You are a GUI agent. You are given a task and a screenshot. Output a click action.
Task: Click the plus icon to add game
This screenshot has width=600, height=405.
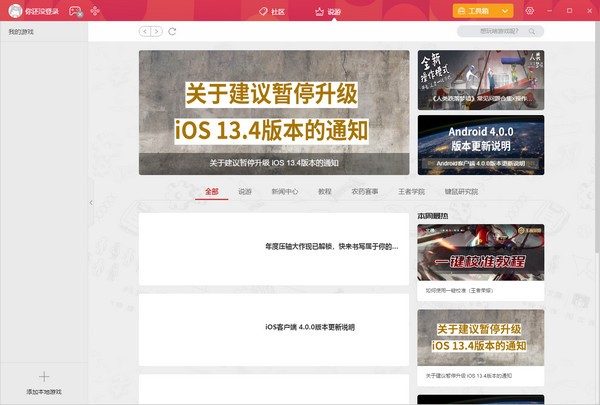tap(44, 377)
